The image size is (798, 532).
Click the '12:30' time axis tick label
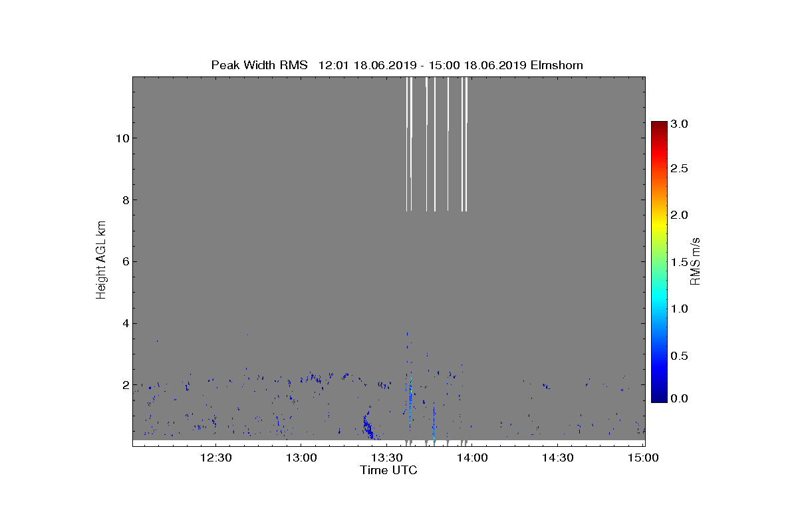(215, 458)
